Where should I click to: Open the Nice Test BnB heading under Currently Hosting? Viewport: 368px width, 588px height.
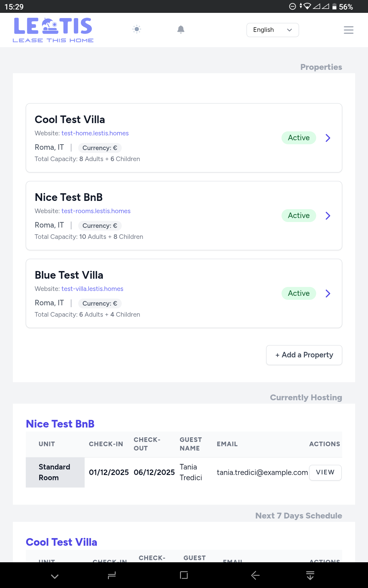60,424
